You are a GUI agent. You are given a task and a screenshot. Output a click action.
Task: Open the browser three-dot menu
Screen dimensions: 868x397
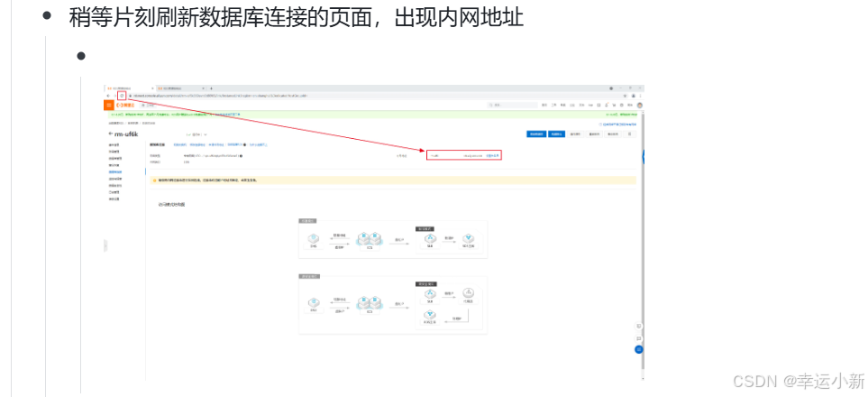(x=641, y=96)
